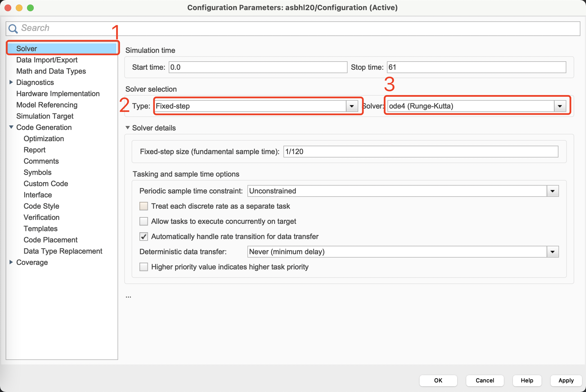The image size is (586, 392).
Task: Enable Treat each discrete rate separately
Action: pyautogui.click(x=144, y=206)
